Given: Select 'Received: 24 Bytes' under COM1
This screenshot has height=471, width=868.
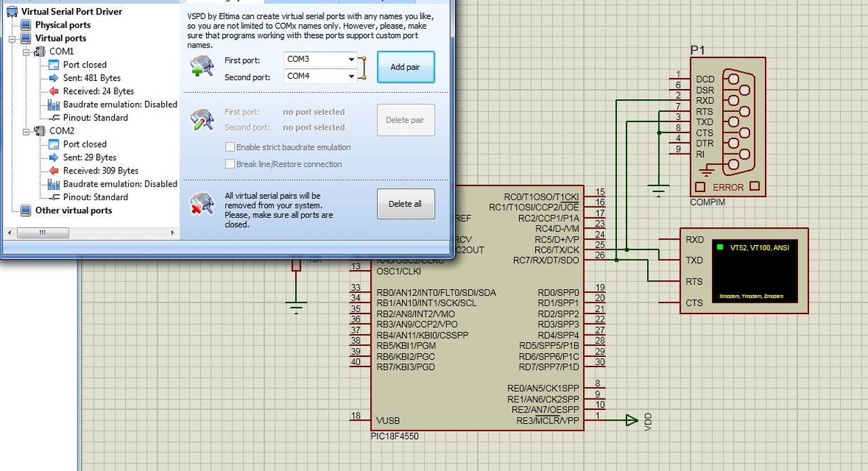Looking at the screenshot, I should [x=98, y=91].
